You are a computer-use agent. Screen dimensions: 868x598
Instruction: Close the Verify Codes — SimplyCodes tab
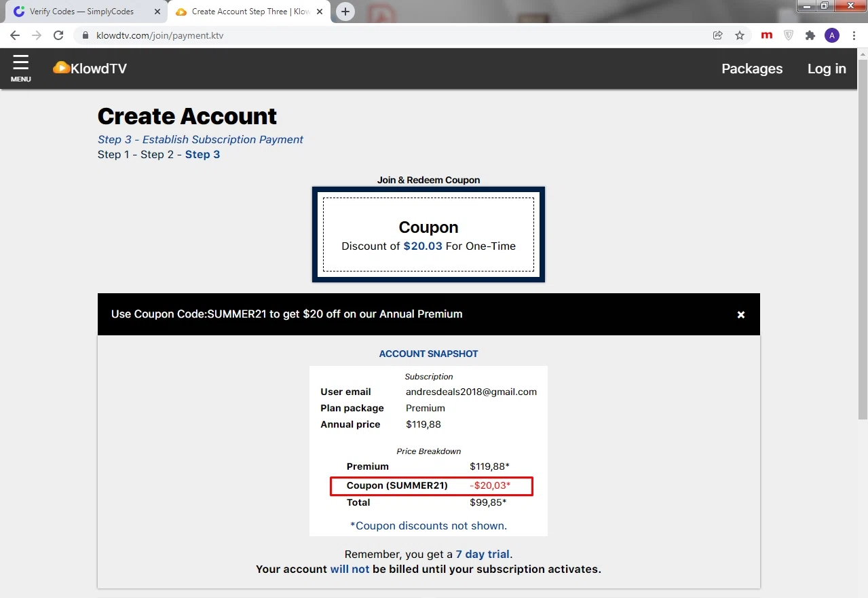pyautogui.click(x=157, y=12)
